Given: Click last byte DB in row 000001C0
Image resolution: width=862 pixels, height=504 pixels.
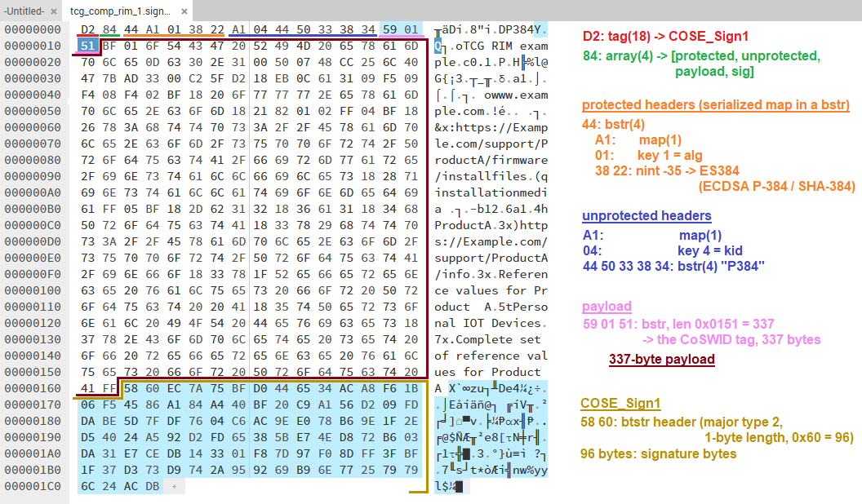Looking at the screenshot, I should [153, 486].
